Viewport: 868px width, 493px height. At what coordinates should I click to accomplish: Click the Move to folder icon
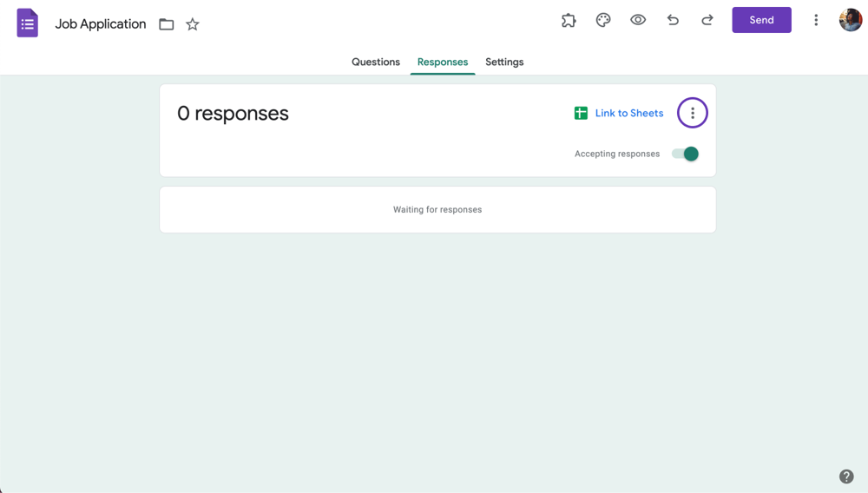(167, 24)
